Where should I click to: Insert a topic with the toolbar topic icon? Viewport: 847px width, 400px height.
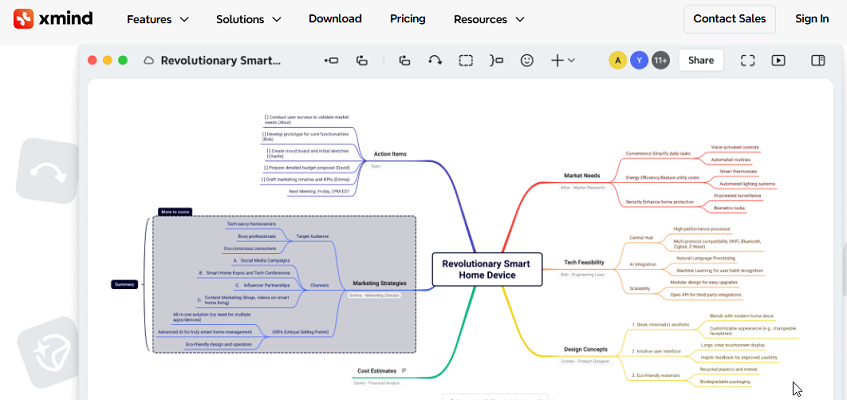point(331,61)
